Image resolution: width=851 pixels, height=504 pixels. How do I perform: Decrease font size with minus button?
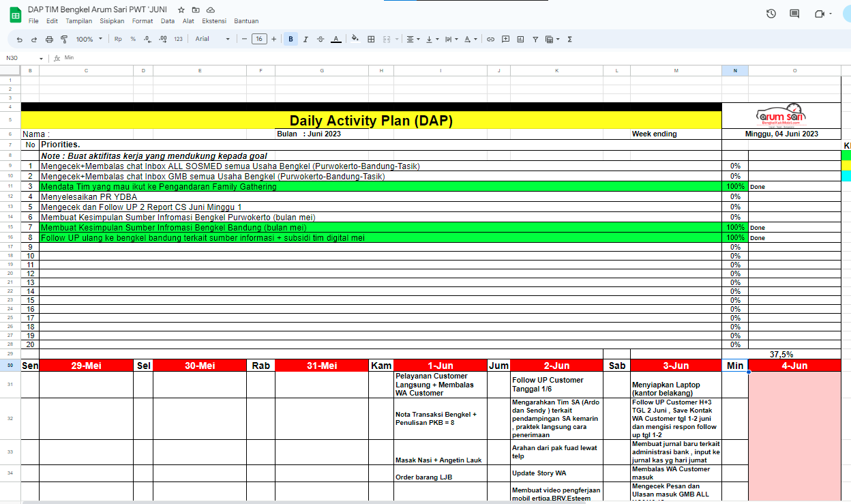click(x=244, y=40)
